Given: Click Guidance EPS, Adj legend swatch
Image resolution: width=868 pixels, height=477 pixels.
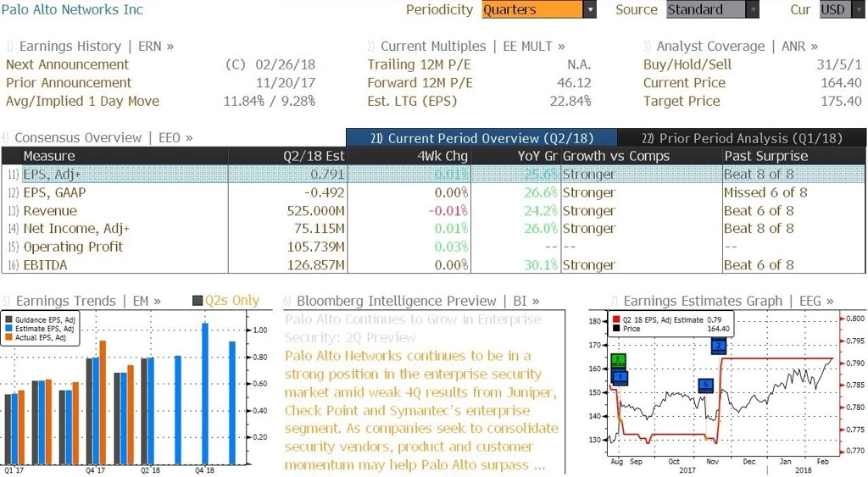Looking at the screenshot, I should [x=8, y=320].
